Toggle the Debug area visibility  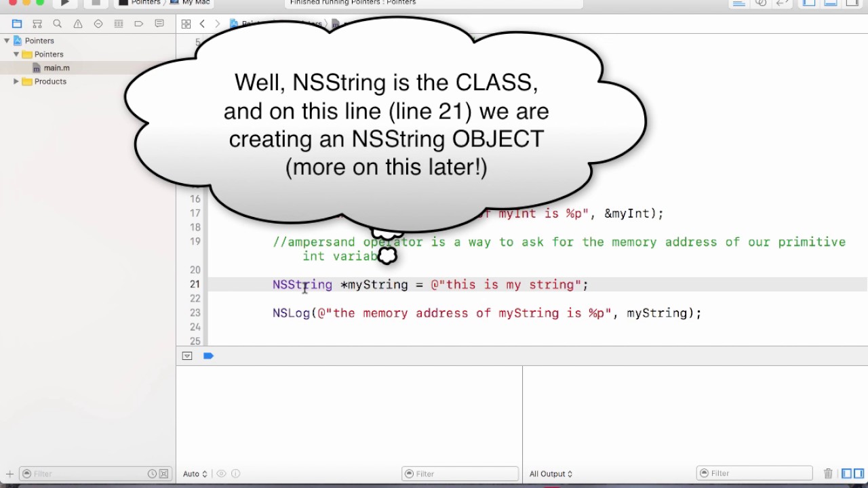tap(831, 3)
